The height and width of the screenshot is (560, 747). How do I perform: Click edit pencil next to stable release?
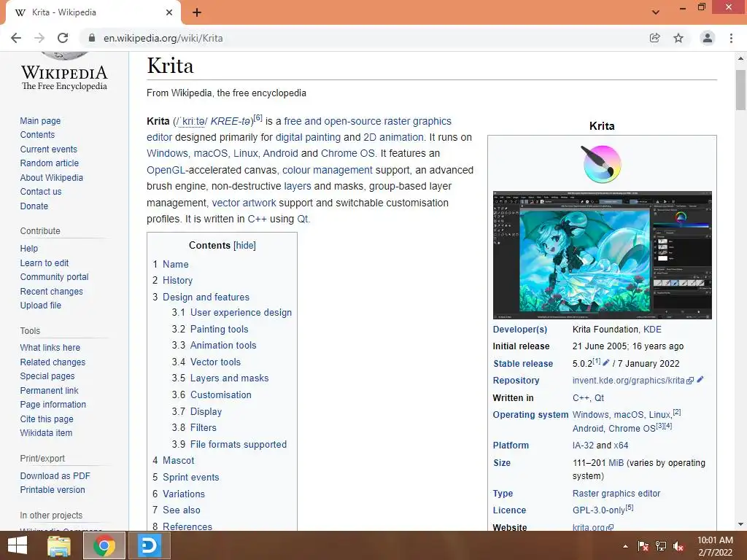(606, 363)
